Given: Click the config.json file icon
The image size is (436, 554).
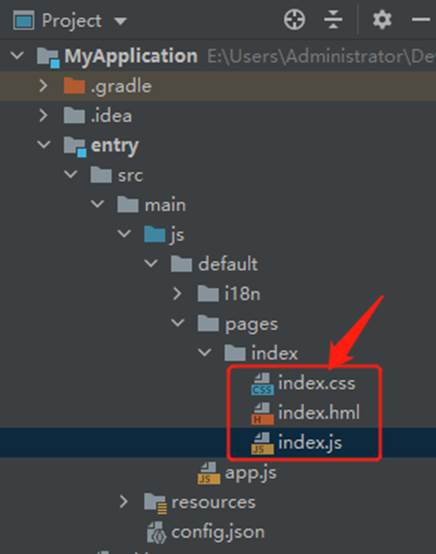Looking at the screenshot, I should [157, 532].
